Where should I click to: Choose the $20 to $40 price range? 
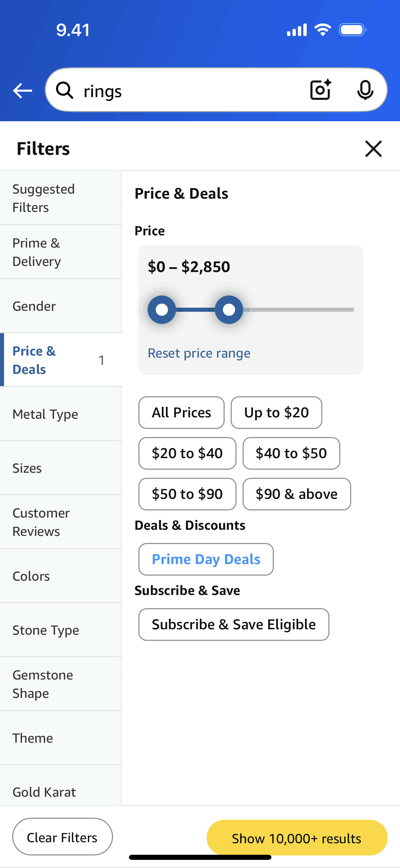187,453
